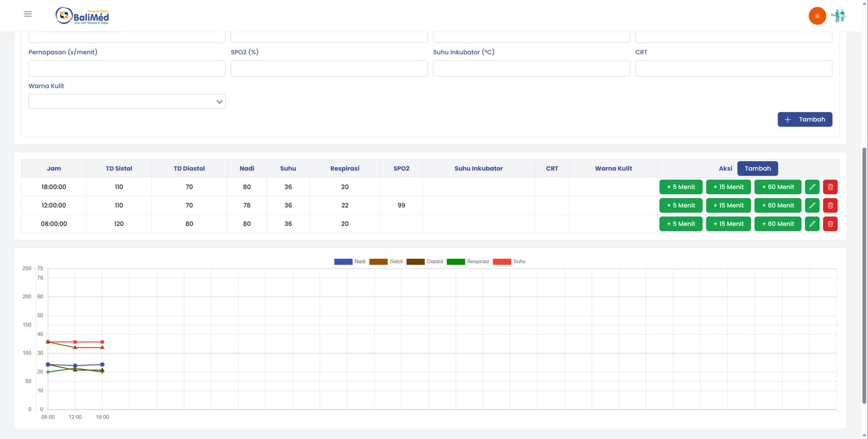Delete the 18:00:00 record with the trash icon
Viewport: 868px width, 439px height.
tap(830, 186)
